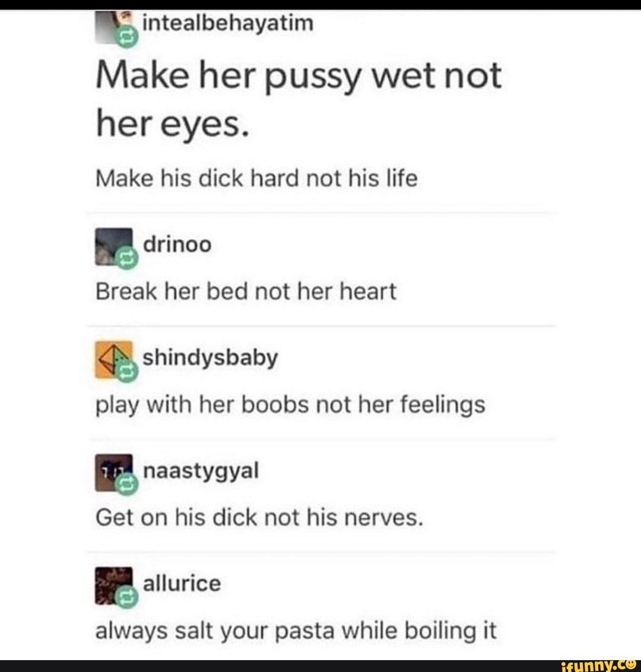Viewport: 641px width, 672px height.
Task: Visit the intealbehayatim username link
Action: coord(228,23)
